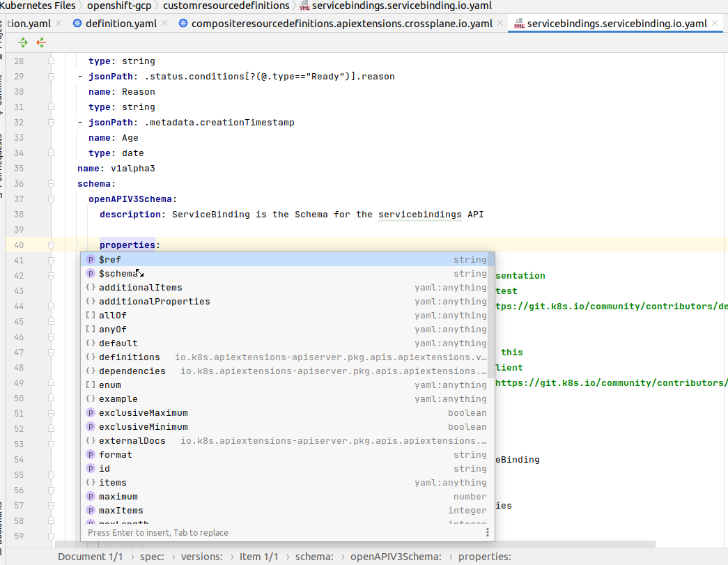Open the schema: breadcrumb in the status bar
728x565 pixels.
point(316,557)
